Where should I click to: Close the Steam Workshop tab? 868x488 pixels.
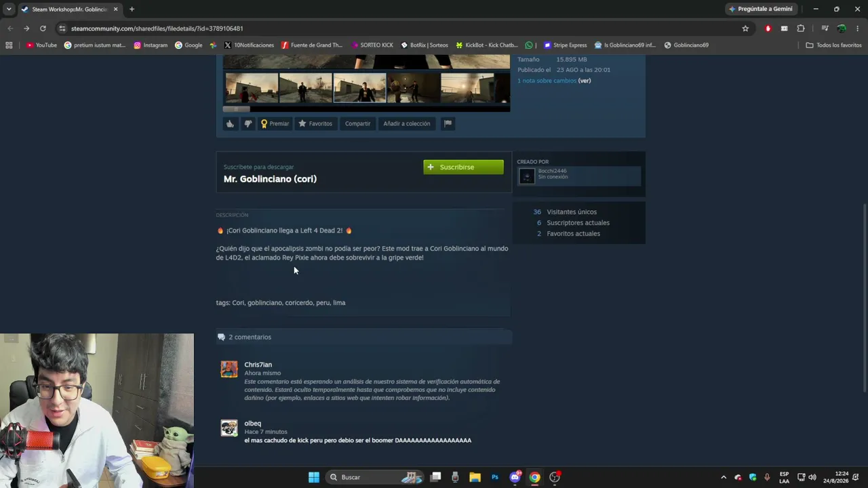[115, 9]
